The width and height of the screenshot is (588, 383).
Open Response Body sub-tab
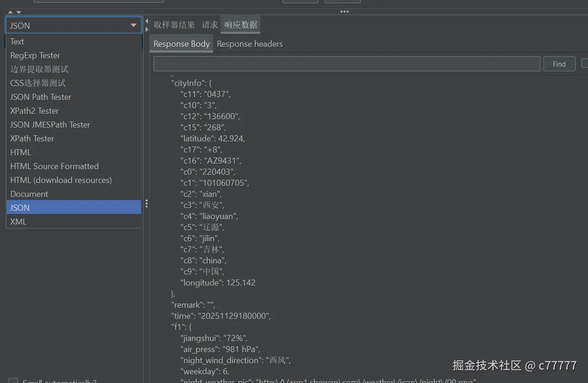[x=182, y=44]
